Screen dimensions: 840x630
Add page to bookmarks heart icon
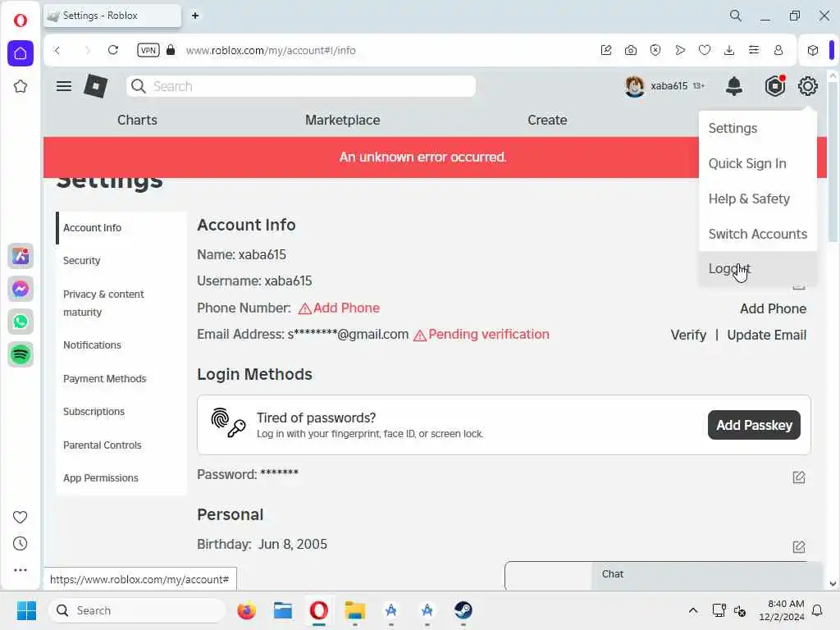point(705,50)
